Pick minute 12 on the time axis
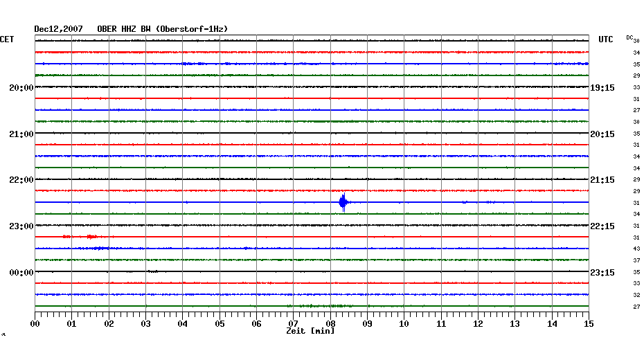The height and width of the screenshot is (342, 644). tap(478, 324)
